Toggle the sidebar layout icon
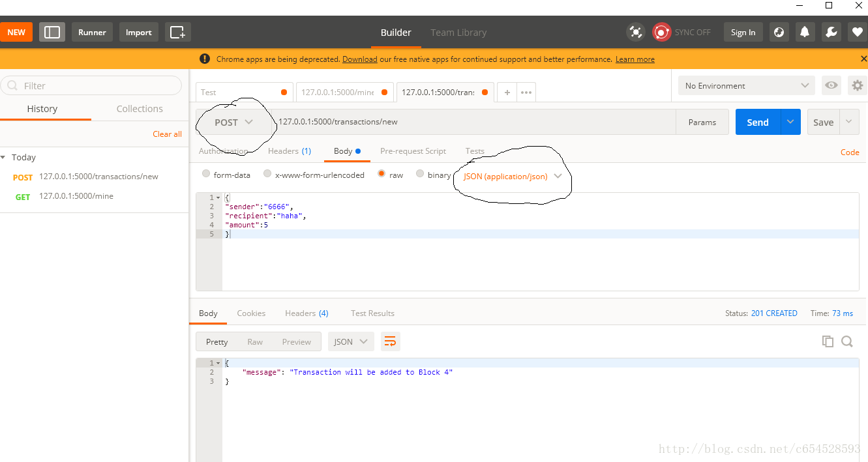The image size is (868, 462). coord(52,32)
